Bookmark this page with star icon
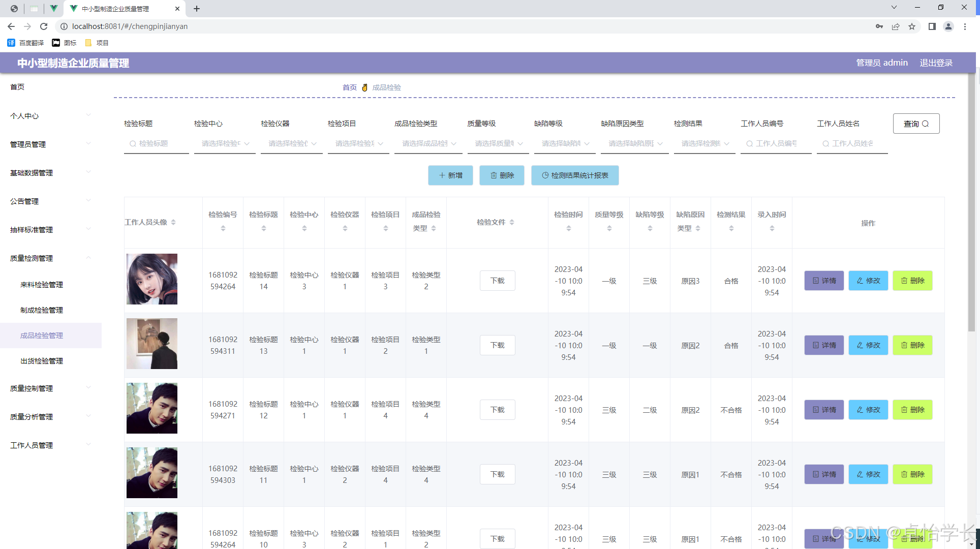Viewport: 980px width, 549px height. coord(912,26)
